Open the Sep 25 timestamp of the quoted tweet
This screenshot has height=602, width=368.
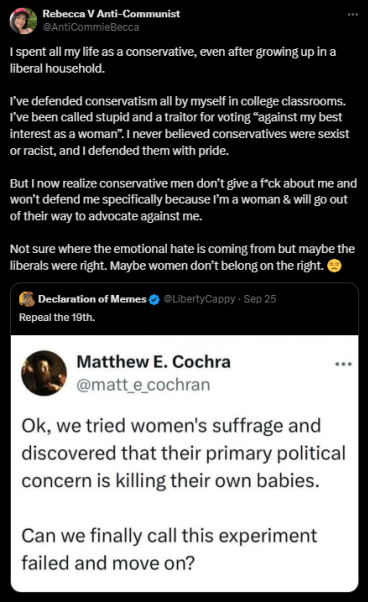click(260, 299)
